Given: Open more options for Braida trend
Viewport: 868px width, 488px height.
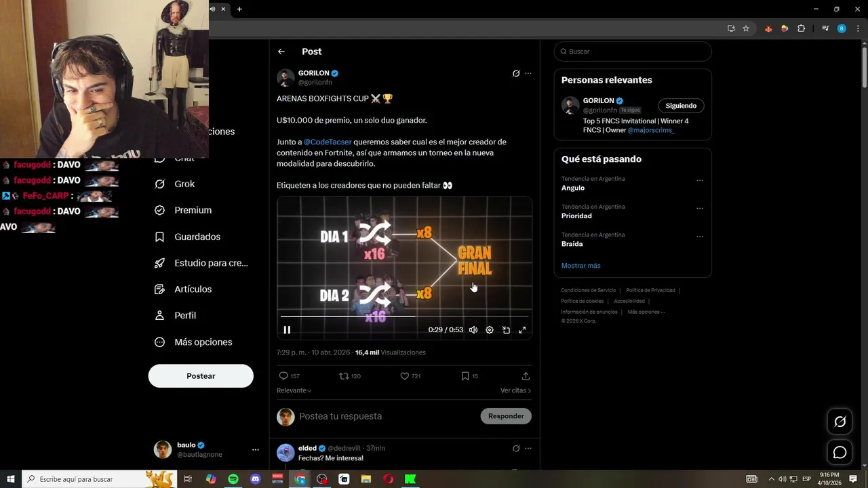Looking at the screenshot, I should 700,236.
